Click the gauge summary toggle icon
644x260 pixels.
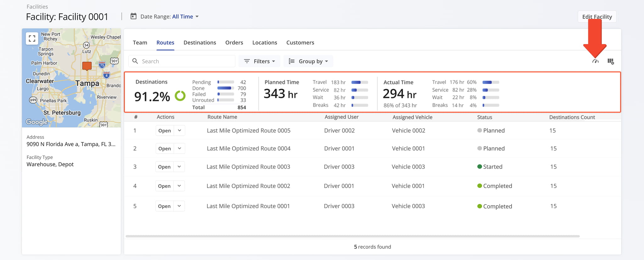[x=595, y=61]
